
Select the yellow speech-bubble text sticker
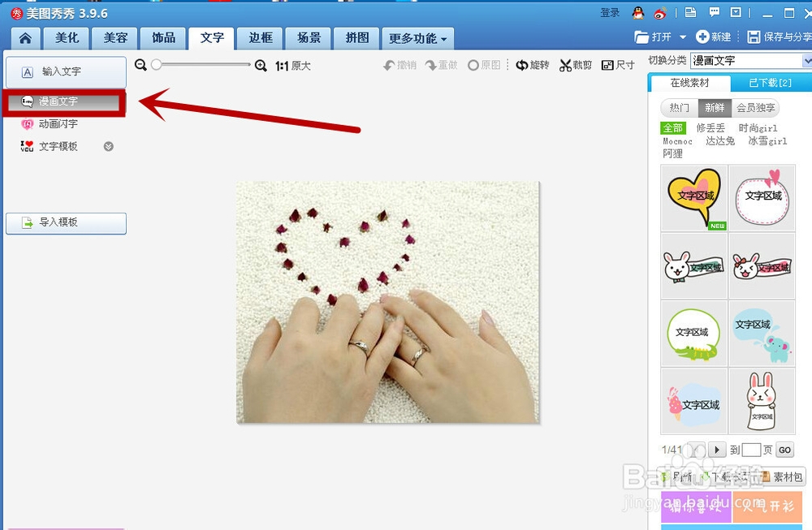click(x=694, y=197)
